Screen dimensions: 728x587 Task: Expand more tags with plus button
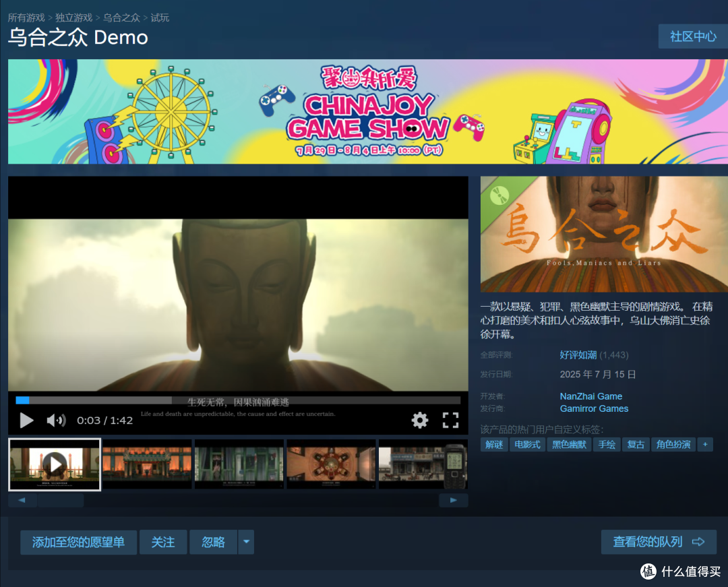click(x=705, y=445)
